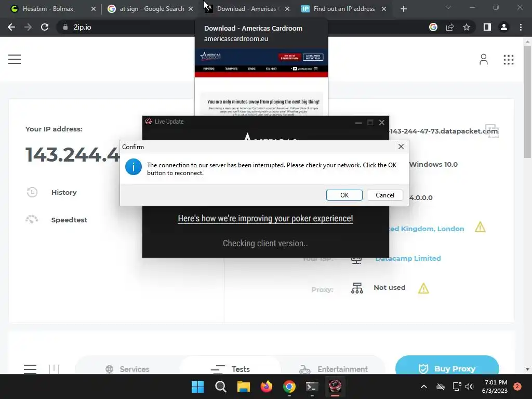
Task: Open a new browser tab
Action: click(x=403, y=9)
